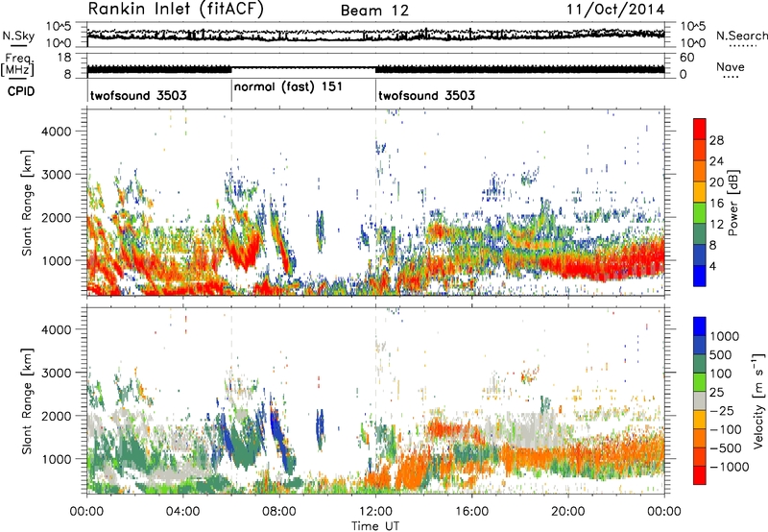768x532 pixels.
Task: Select the '16' label on the power colorbar
Action: pyautogui.click(x=716, y=203)
